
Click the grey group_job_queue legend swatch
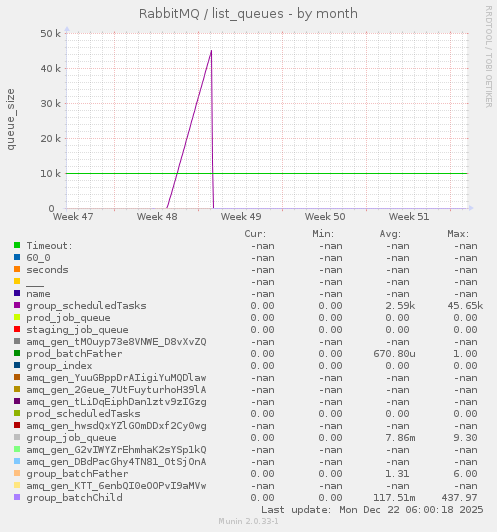coord(17,437)
